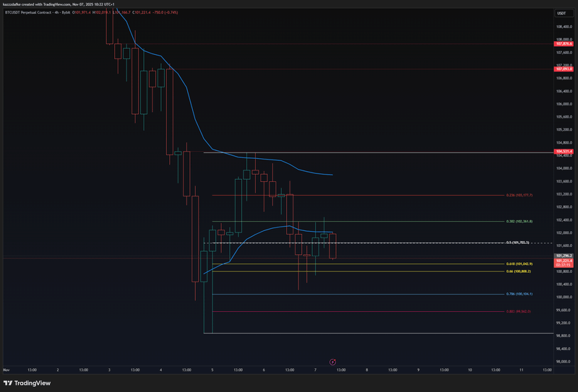
Task: Click the Nov label on time axis
Action: point(7,370)
